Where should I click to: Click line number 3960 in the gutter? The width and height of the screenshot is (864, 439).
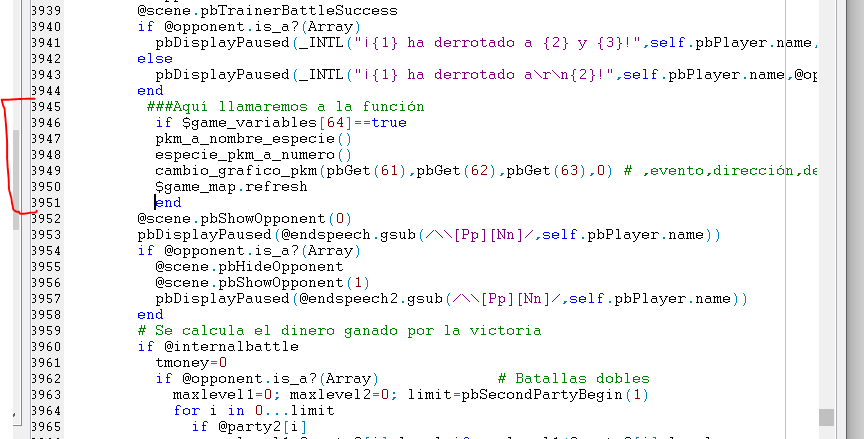click(x=46, y=346)
